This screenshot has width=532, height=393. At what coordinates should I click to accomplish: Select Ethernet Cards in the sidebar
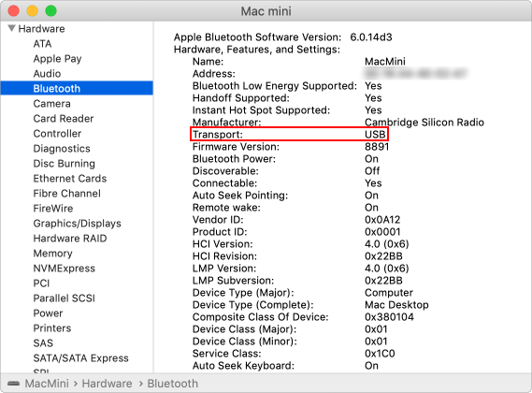click(70, 179)
